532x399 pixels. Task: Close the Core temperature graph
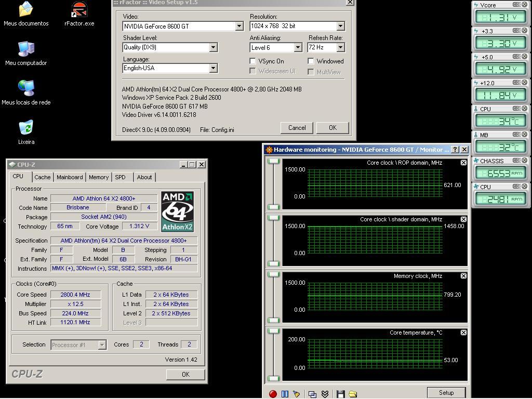(463, 333)
